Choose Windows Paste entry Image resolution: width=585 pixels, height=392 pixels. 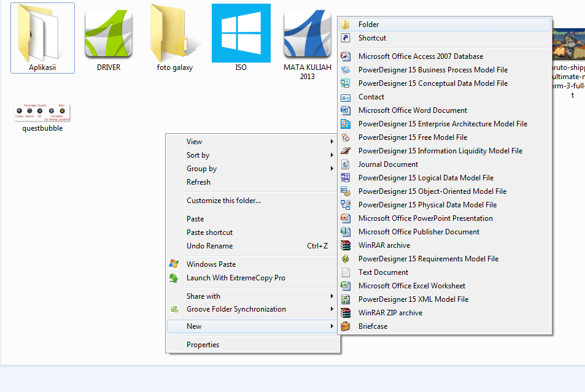pyautogui.click(x=252, y=264)
